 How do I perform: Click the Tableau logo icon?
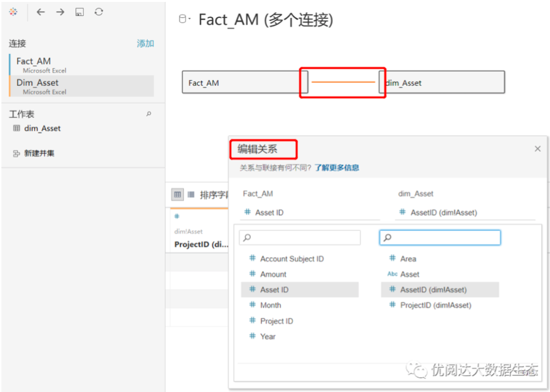[x=13, y=12]
